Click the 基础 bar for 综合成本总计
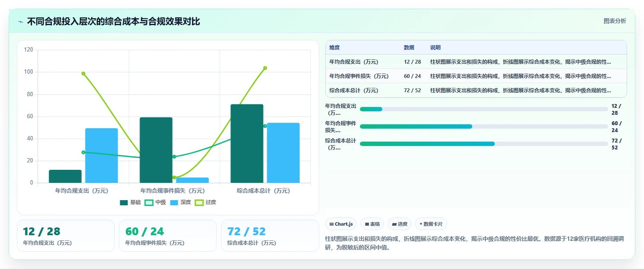644x269 pixels. click(247, 143)
